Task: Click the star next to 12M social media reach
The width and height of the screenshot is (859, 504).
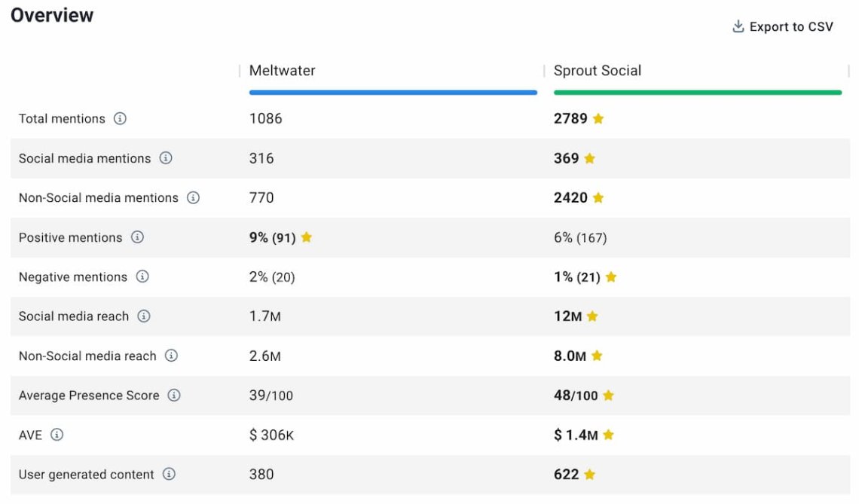Action: point(592,316)
